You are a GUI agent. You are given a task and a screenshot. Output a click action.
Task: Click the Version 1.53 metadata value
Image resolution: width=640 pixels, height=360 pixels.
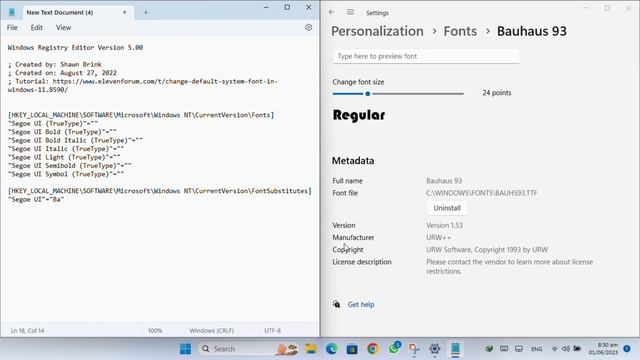pyautogui.click(x=444, y=225)
